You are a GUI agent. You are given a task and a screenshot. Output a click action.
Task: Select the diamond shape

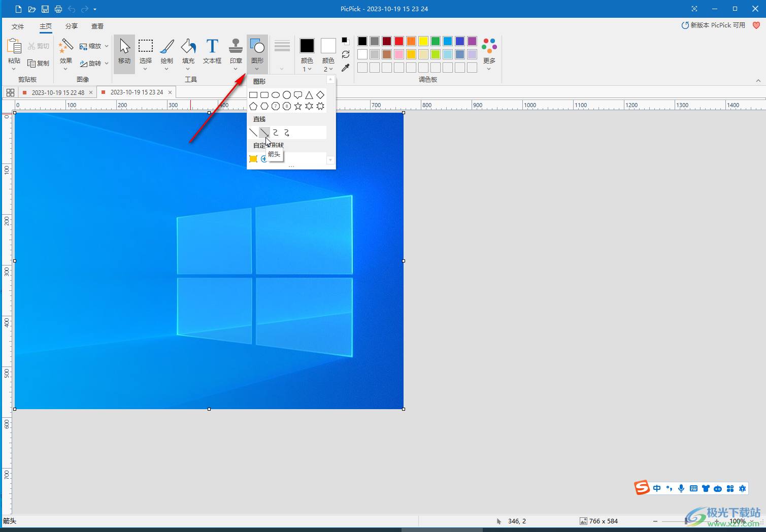coord(320,95)
